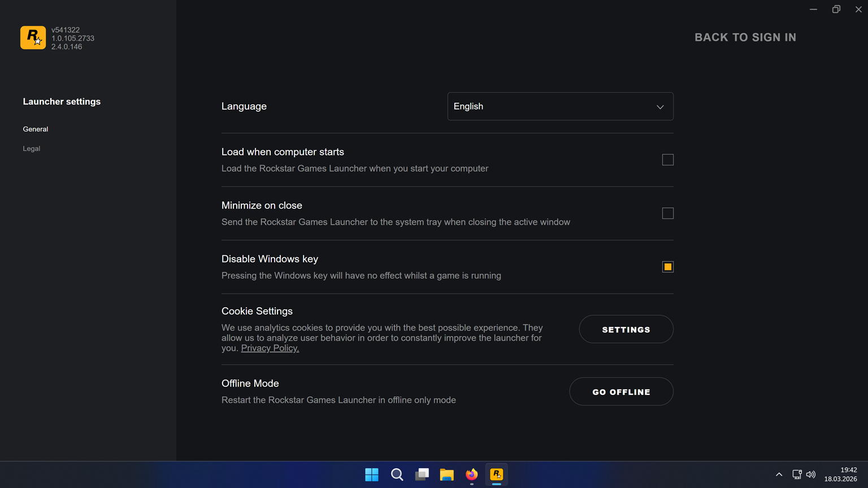Show hidden system tray icons
The width and height of the screenshot is (868, 488).
pyautogui.click(x=779, y=474)
